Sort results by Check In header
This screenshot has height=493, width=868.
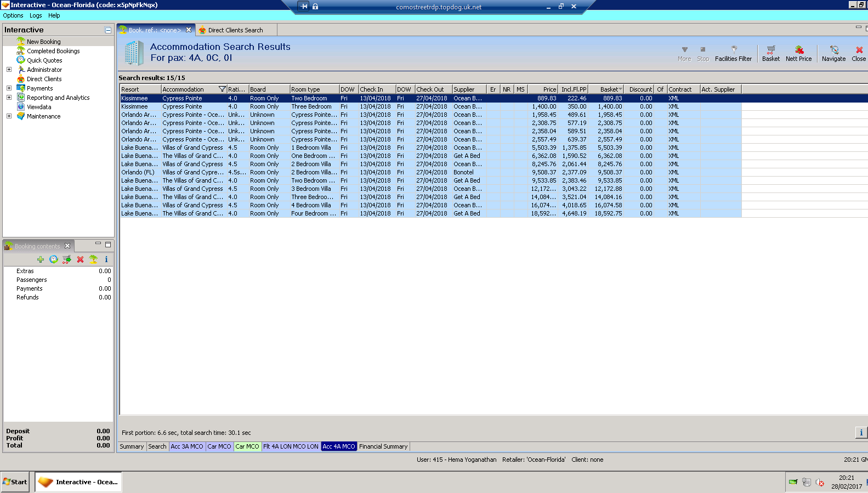(377, 89)
